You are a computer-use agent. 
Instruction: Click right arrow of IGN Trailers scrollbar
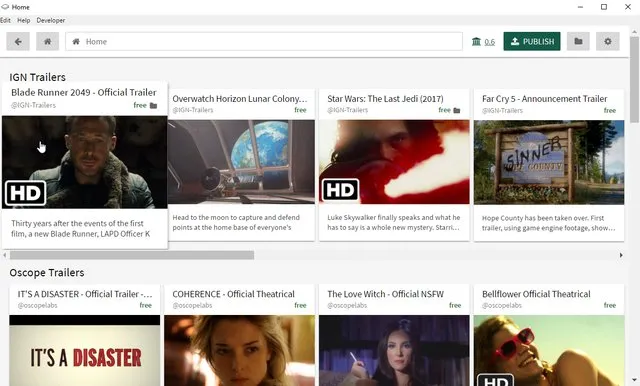point(621,255)
